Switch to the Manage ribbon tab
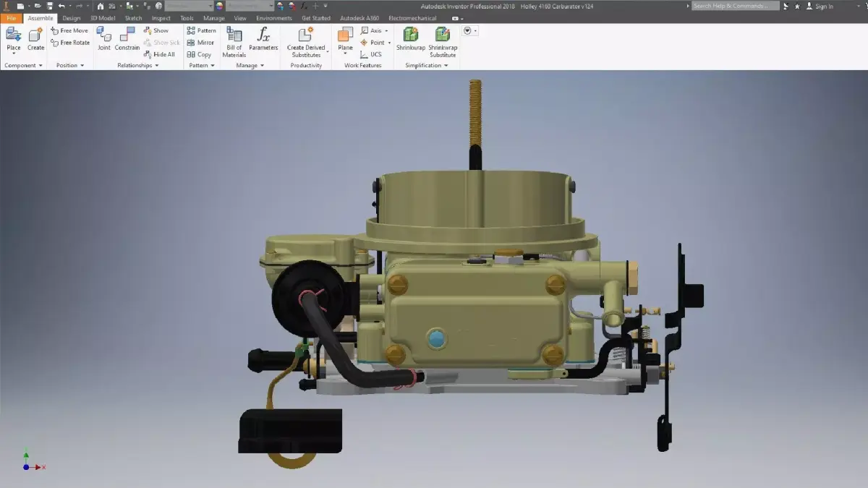The height and width of the screenshot is (488, 868). [214, 18]
